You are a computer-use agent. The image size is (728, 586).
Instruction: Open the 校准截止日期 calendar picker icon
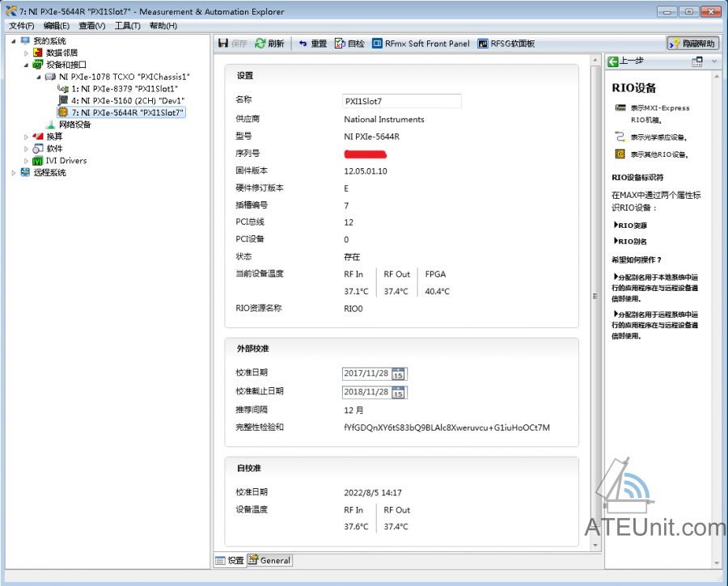pos(399,392)
